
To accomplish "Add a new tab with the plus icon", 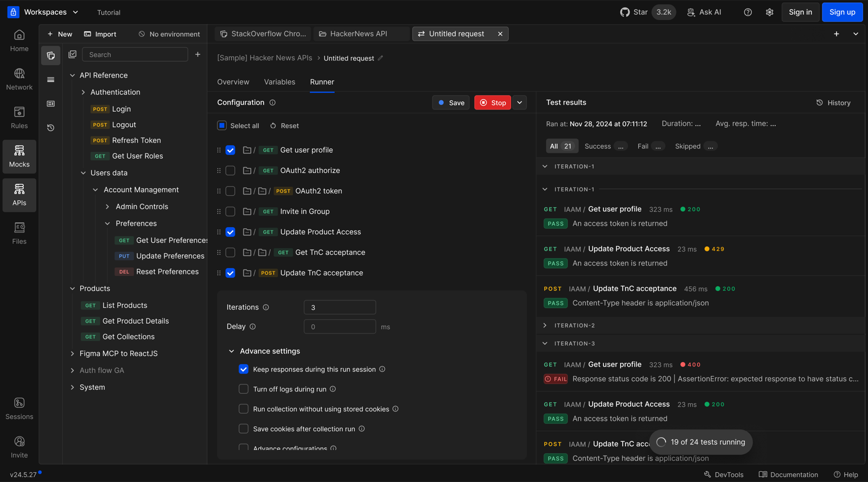I will tap(837, 34).
